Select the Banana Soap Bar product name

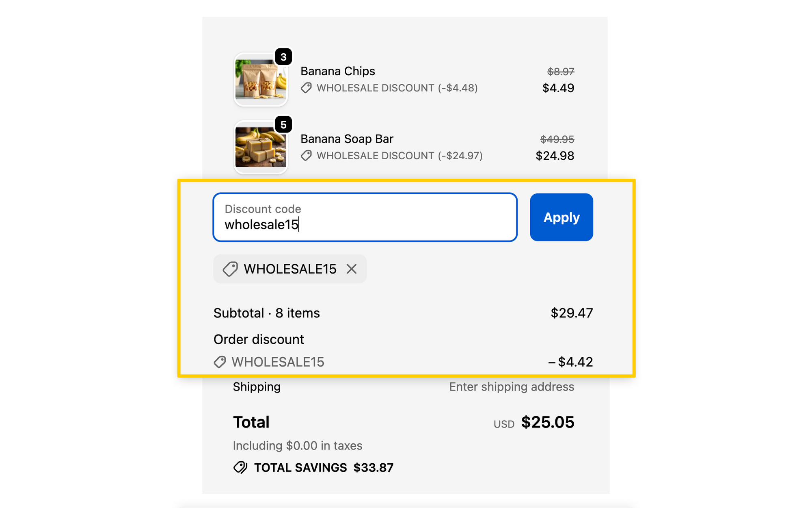click(x=346, y=139)
